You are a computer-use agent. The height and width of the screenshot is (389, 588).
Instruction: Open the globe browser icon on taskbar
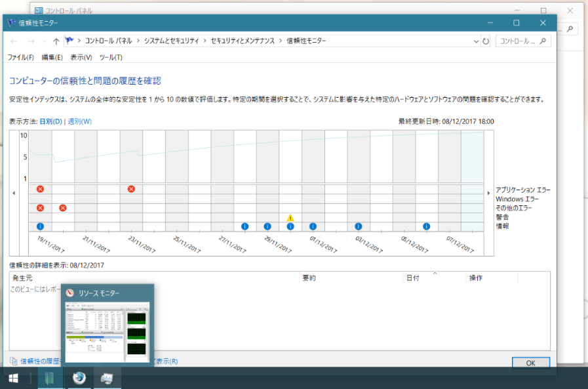[79, 378]
